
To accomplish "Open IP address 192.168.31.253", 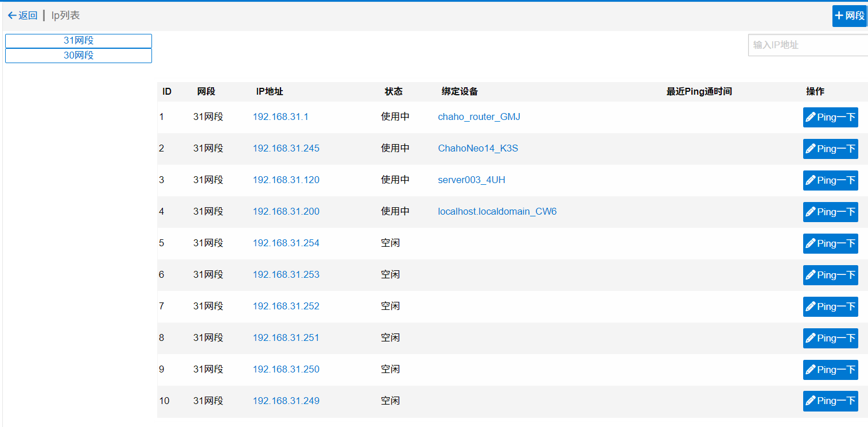I will 286,274.
